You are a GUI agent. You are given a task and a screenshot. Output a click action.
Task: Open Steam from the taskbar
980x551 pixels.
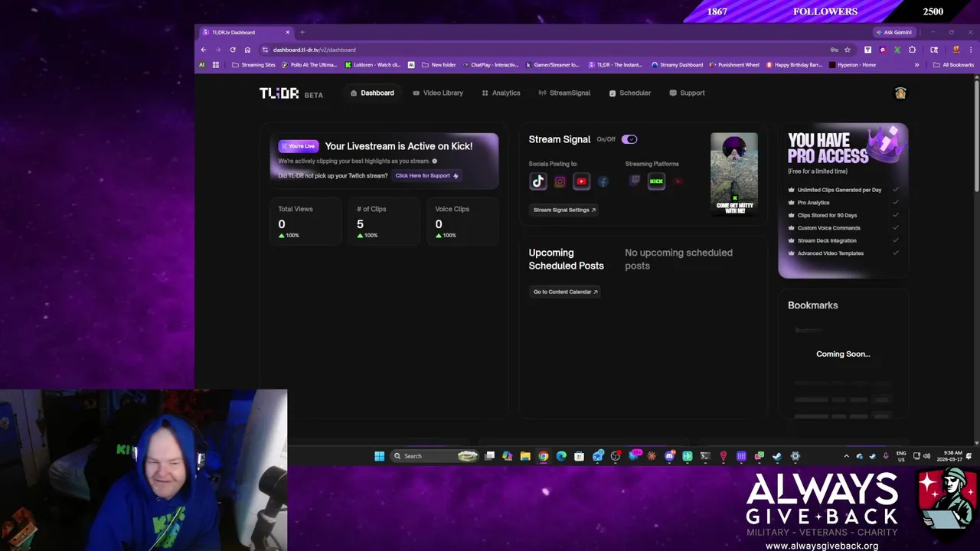777,456
